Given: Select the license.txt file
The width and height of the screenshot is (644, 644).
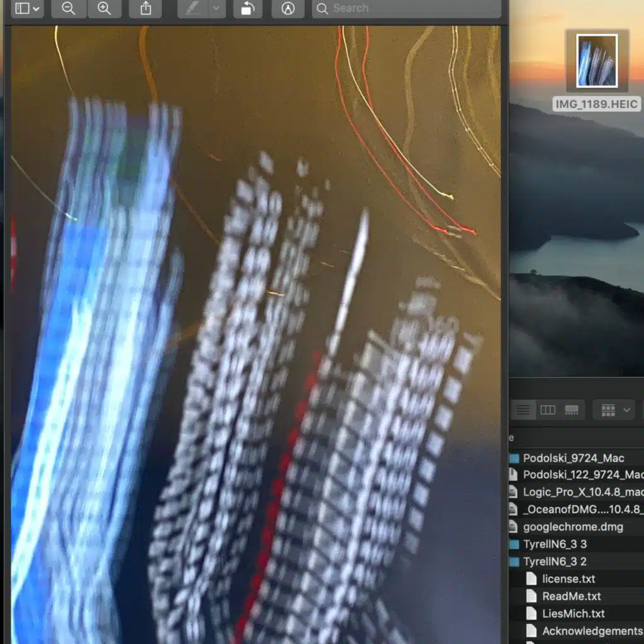Looking at the screenshot, I should tap(569, 579).
